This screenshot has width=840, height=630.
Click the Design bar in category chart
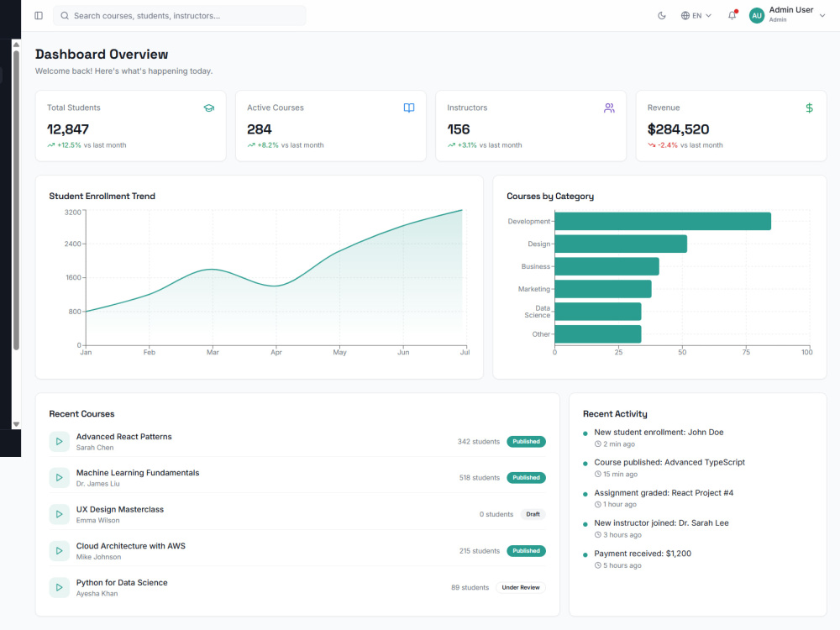coord(621,244)
